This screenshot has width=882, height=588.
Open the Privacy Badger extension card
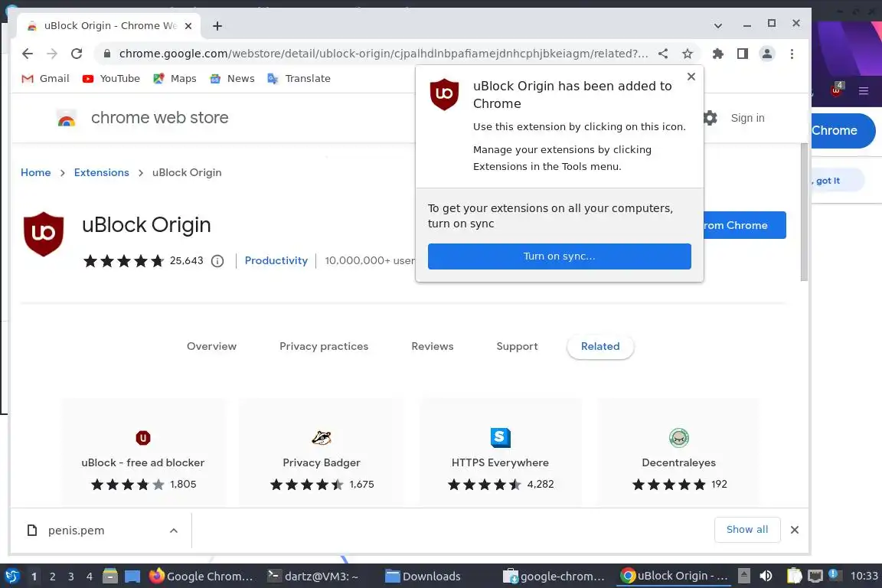click(322, 453)
